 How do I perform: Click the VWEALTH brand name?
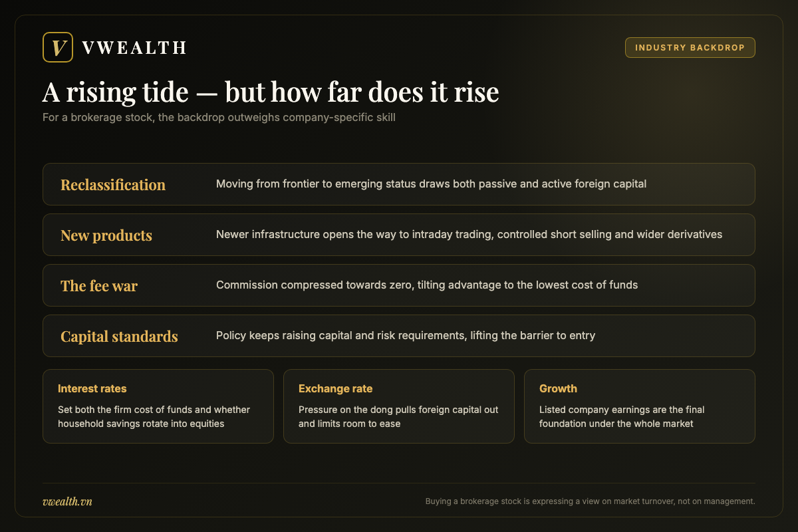(x=134, y=48)
